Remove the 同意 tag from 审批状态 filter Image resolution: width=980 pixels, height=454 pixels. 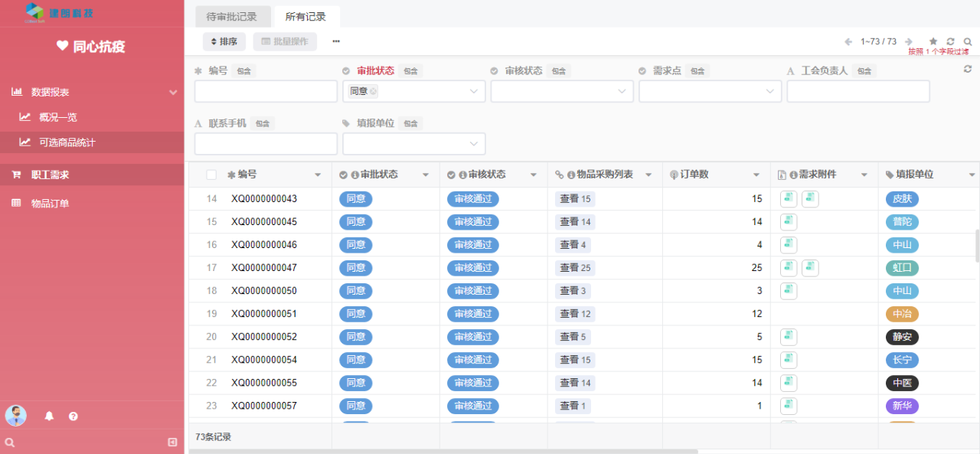[x=373, y=91]
